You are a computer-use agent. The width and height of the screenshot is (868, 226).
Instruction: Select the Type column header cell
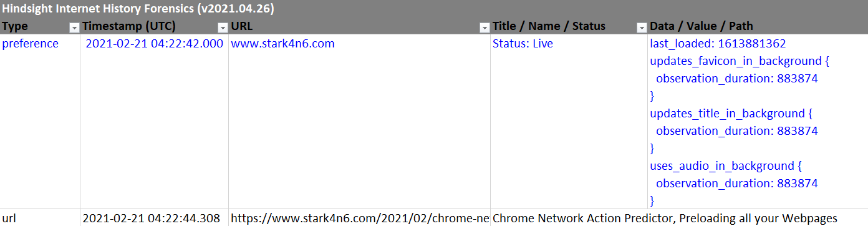coord(40,26)
